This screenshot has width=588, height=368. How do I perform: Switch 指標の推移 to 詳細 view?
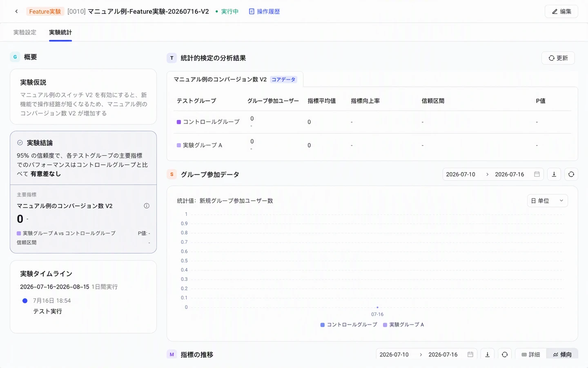pos(531,355)
